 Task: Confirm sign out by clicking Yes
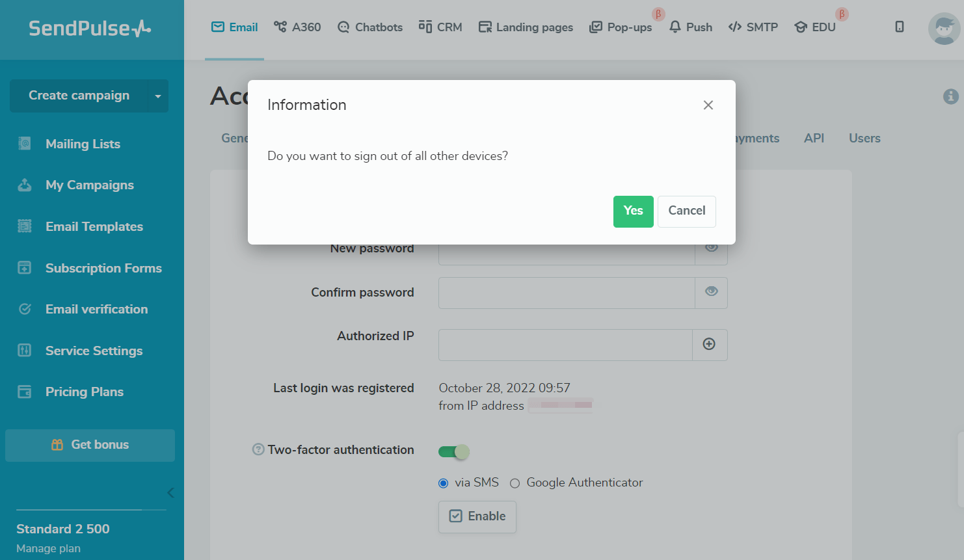(633, 211)
